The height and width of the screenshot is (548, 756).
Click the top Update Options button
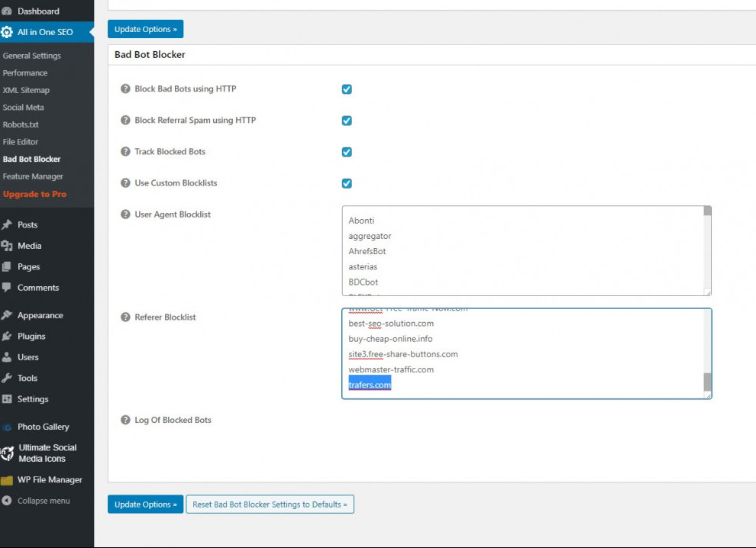pyautogui.click(x=146, y=29)
